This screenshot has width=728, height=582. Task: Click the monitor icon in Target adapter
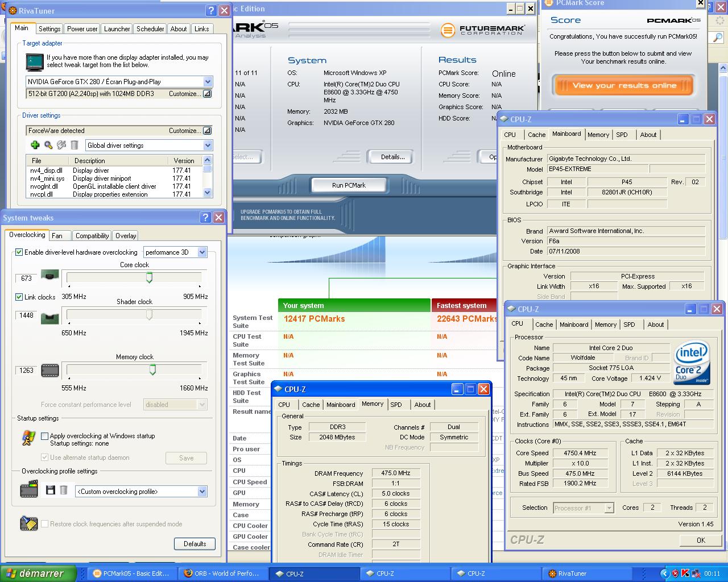point(35,61)
